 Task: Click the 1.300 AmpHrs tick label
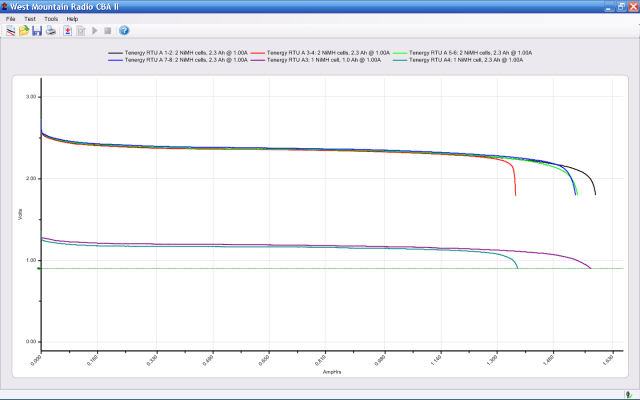click(x=492, y=360)
